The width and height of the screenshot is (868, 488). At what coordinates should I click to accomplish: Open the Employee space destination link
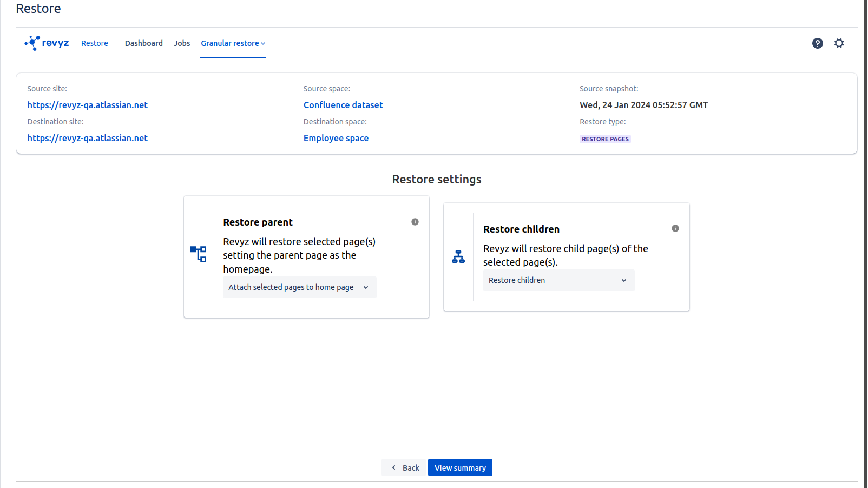(336, 138)
